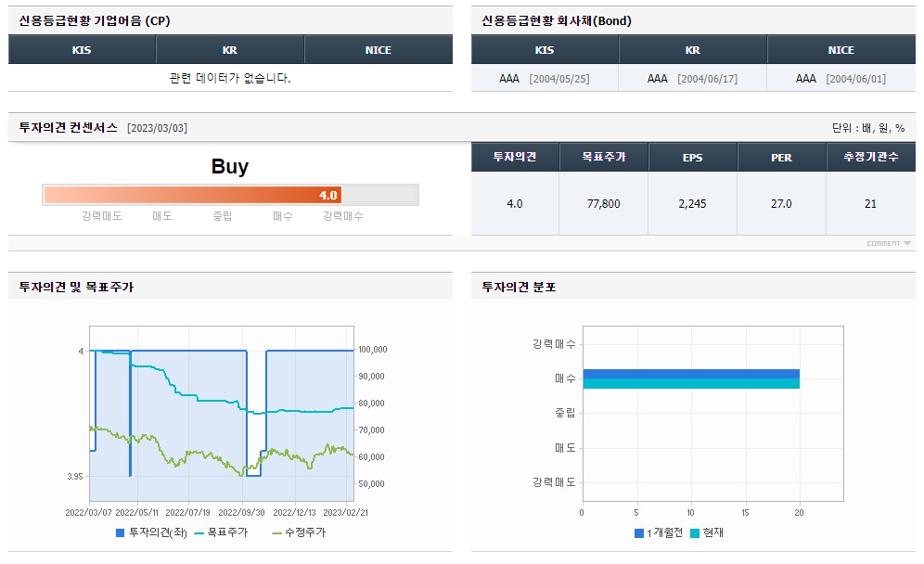Click the 강력매도 gauge label
This screenshot has width=924, height=564.
coord(101,216)
